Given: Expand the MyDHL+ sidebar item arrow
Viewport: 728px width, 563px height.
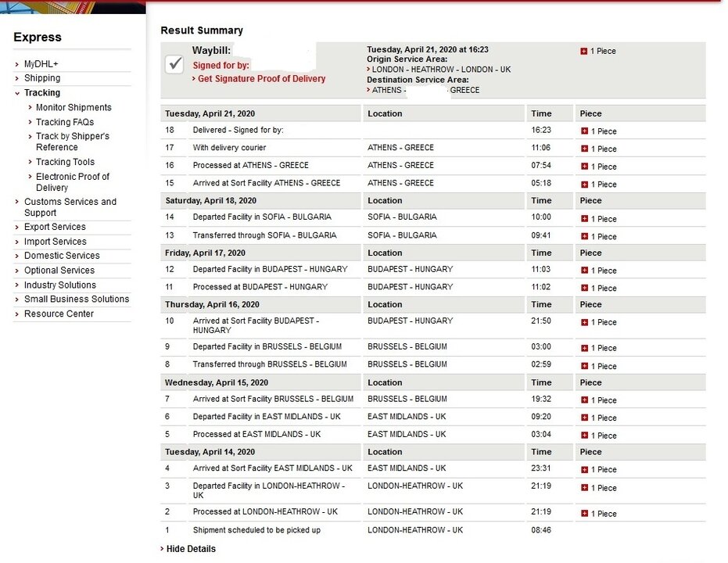Looking at the screenshot, I should [x=17, y=65].
